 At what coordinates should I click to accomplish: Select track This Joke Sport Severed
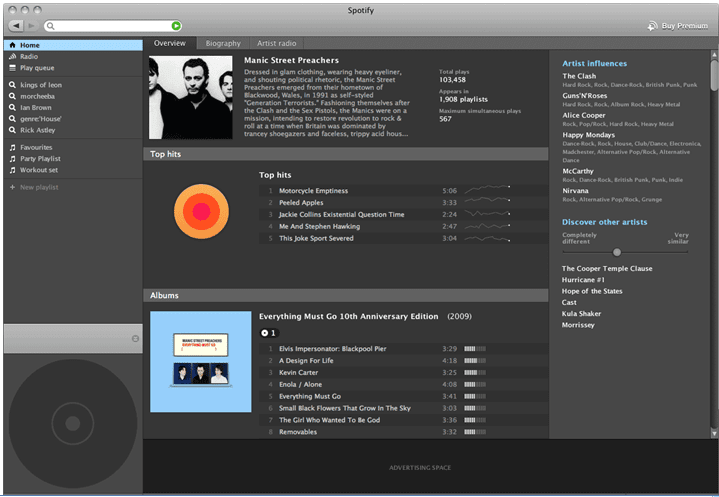(x=404, y=238)
